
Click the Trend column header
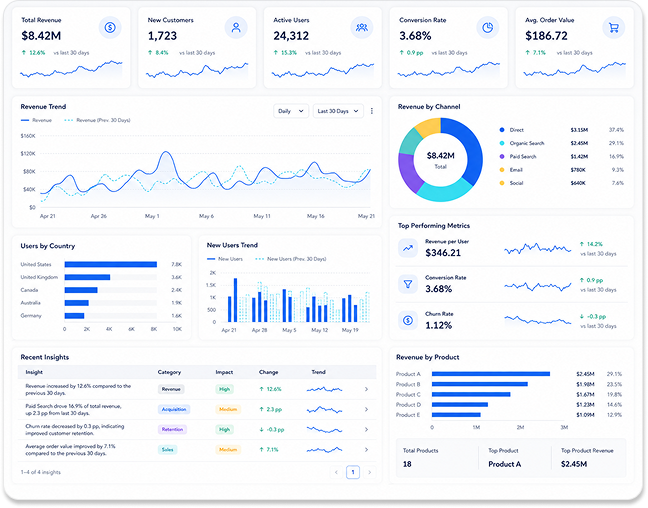coord(319,372)
